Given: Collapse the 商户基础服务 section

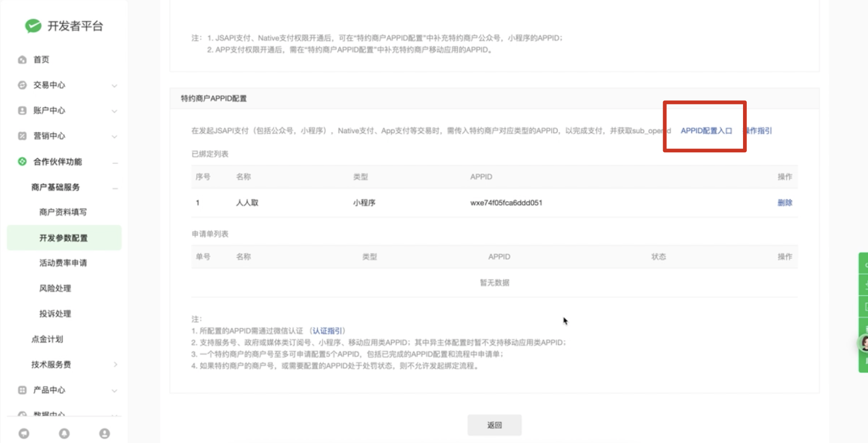Looking at the screenshot, I should [x=115, y=188].
